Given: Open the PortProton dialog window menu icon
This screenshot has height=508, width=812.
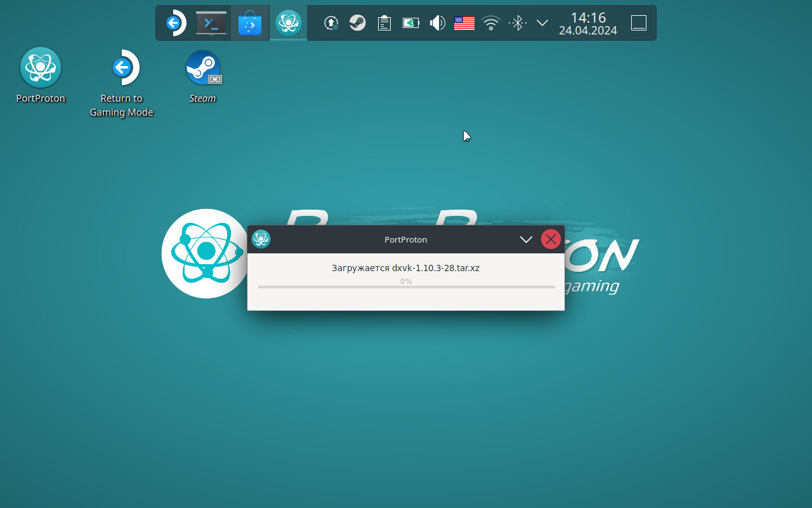Looking at the screenshot, I should tap(261, 239).
